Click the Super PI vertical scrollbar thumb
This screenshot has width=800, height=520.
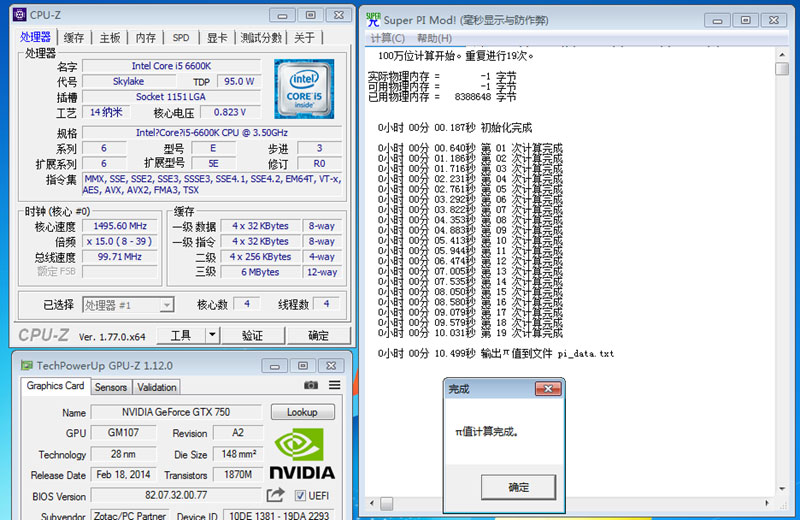(782, 68)
